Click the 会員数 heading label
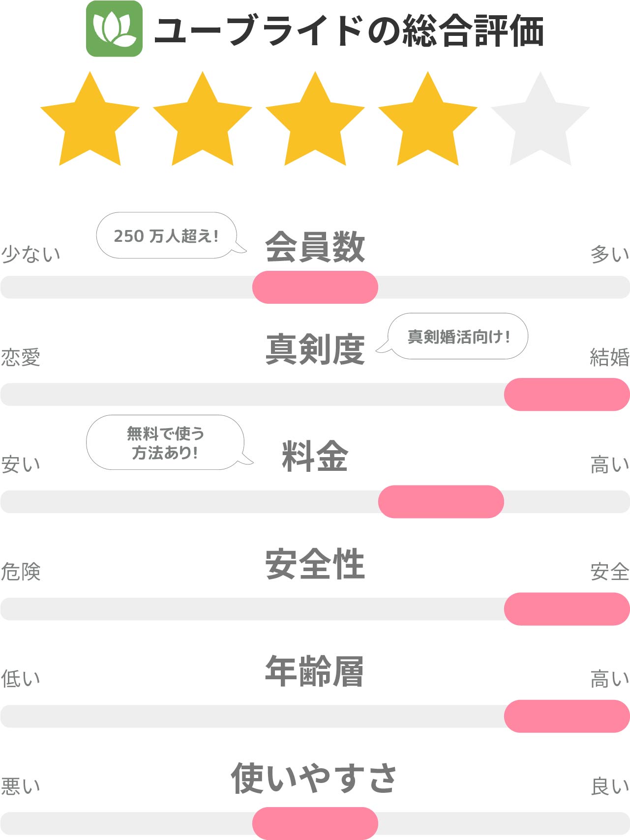 pos(315,247)
